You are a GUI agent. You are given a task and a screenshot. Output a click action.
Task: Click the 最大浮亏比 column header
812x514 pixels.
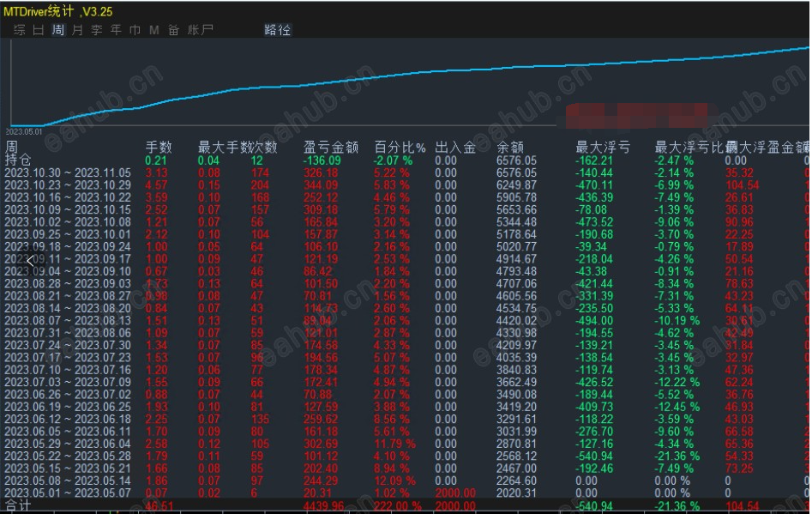coord(689,147)
